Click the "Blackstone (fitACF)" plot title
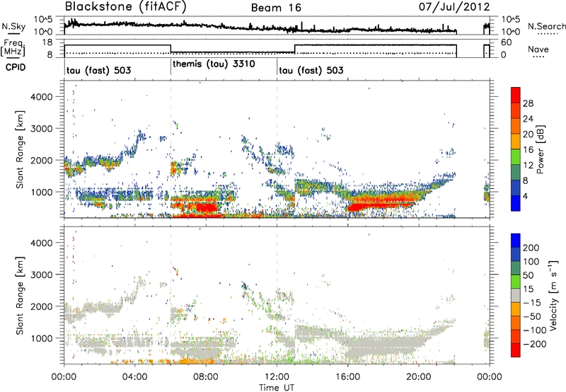 coord(126,7)
